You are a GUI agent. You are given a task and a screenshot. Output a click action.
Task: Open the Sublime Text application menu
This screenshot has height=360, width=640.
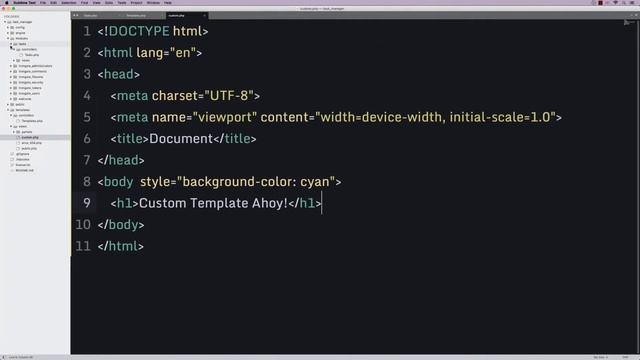click(x=24, y=2)
